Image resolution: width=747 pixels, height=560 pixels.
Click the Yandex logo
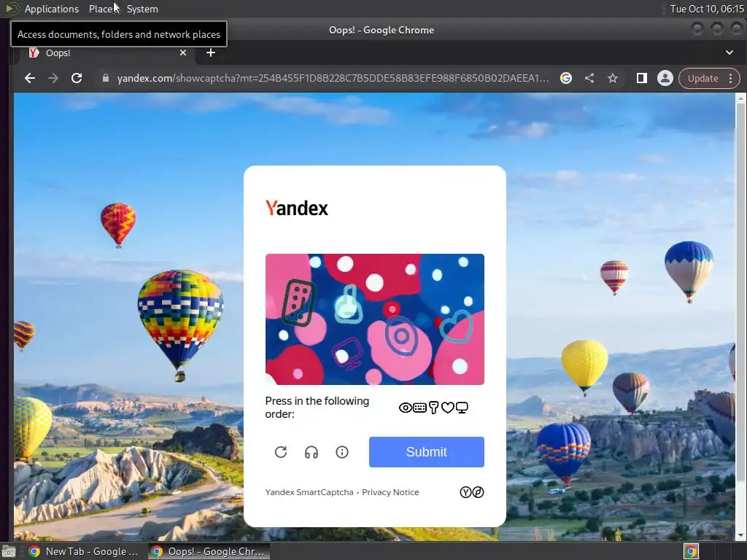[296, 208]
